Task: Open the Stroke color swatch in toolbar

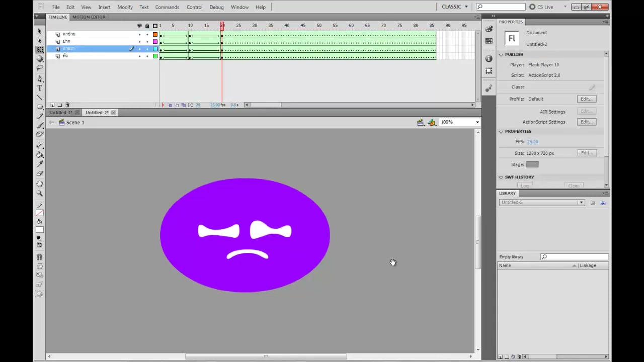Action: pyautogui.click(x=40, y=213)
